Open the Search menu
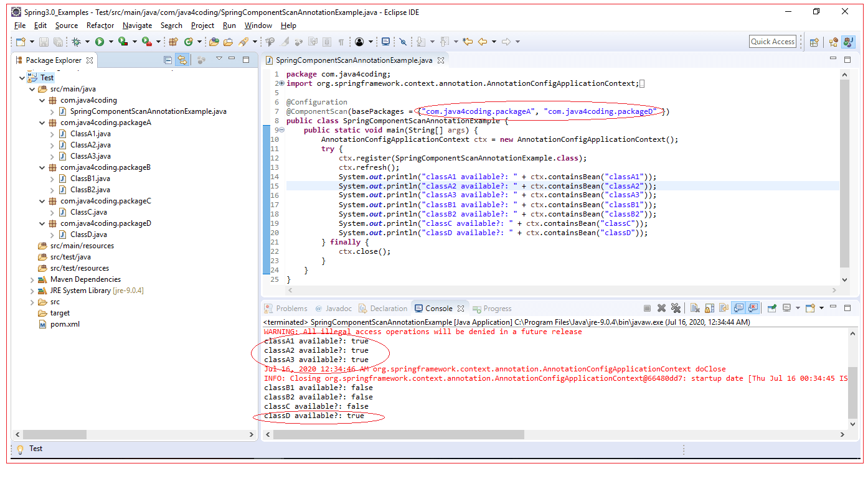 tap(171, 26)
